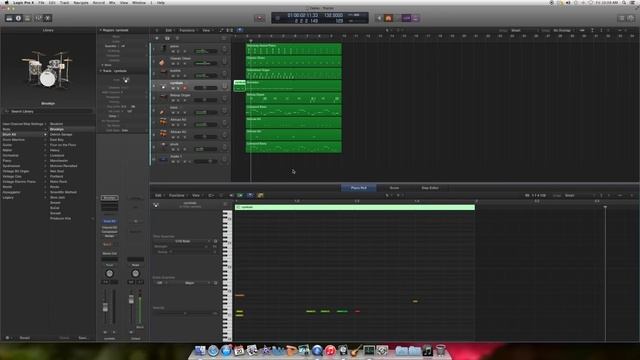Adjust the lpmbass track volume slider
Viewport: 640px width, 360px height.
pos(206,88)
